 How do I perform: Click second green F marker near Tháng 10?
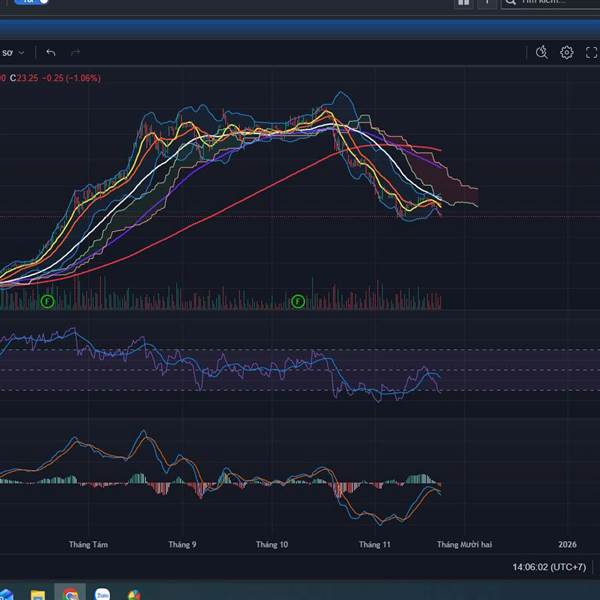point(297,301)
